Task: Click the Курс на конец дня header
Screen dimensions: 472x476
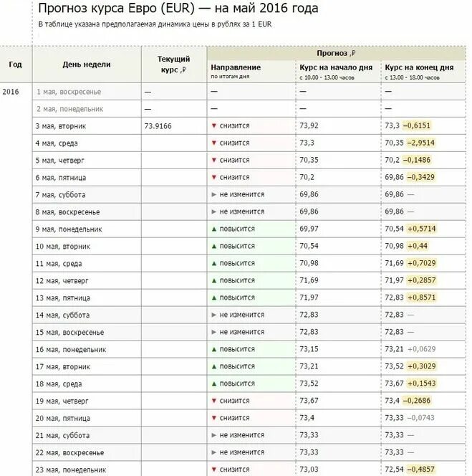Action: point(419,67)
